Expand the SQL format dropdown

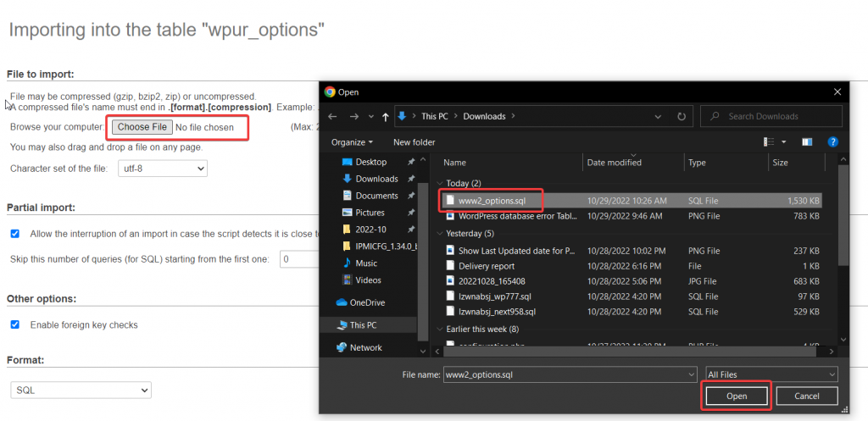81,390
